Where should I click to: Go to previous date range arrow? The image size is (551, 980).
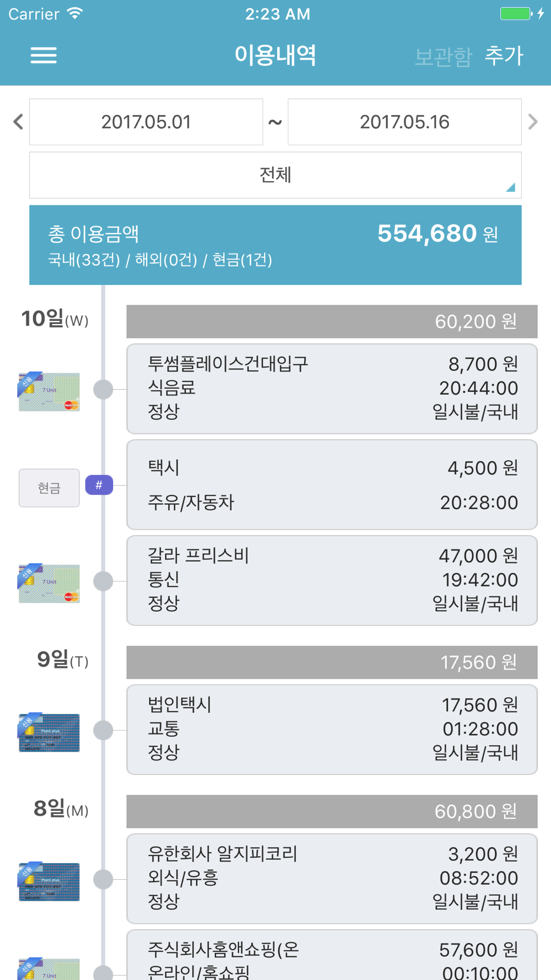[x=18, y=122]
